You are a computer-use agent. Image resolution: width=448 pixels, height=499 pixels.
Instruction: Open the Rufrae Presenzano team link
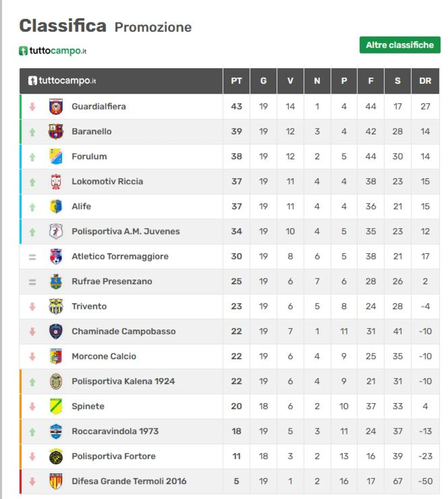(x=112, y=281)
